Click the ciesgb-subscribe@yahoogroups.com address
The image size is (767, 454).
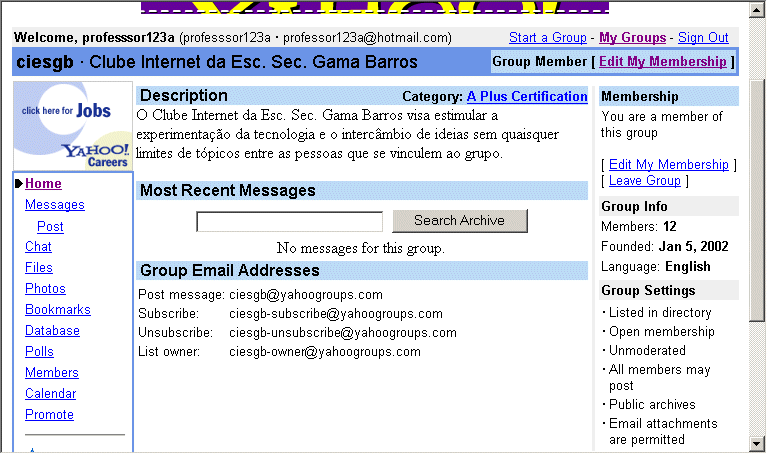[x=336, y=314]
